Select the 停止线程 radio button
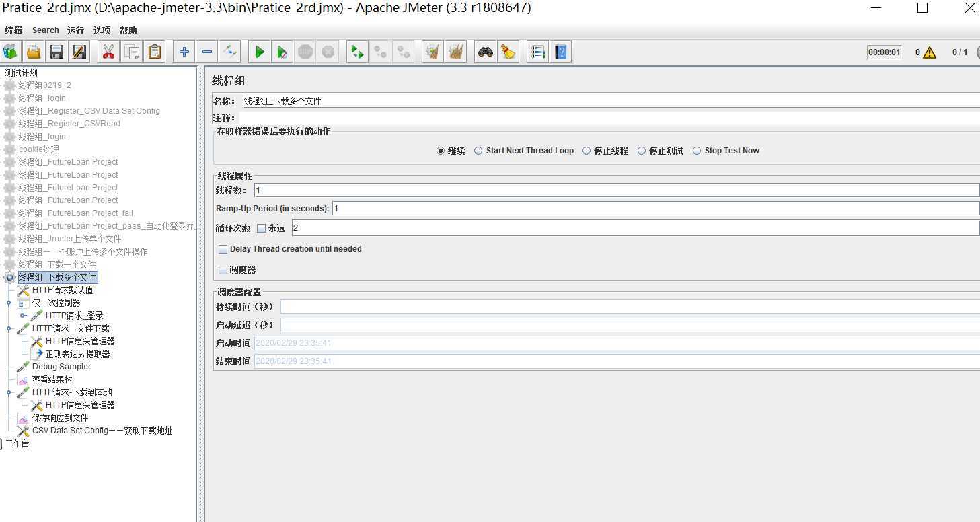Image resolution: width=980 pixels, height=522 pixels. click(x=587, y=151)
